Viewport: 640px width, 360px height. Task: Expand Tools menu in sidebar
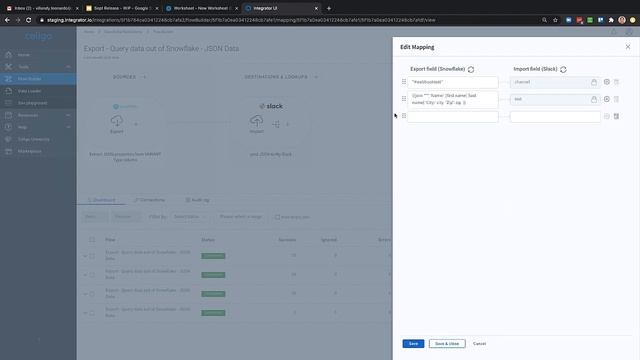(x=38, y=67)
